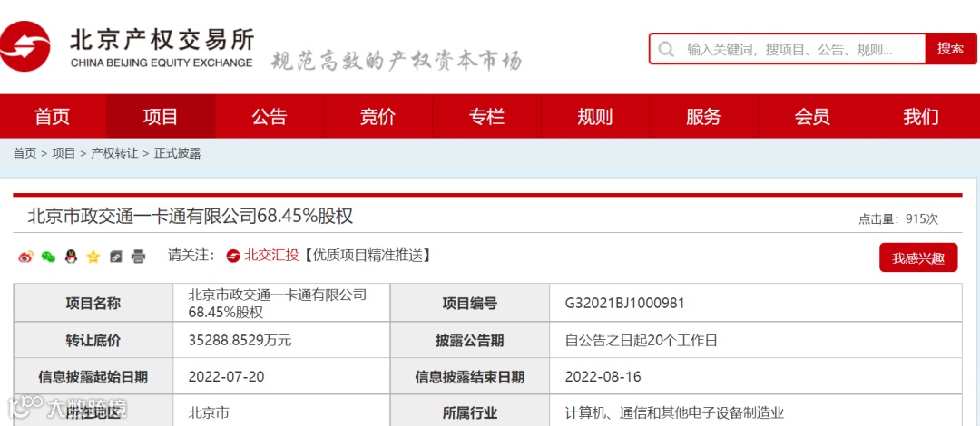The height and width of the screenshot is (426, 980).
Task: Select the project number G32021BJ1000981
Action: (x=625, y=304)
